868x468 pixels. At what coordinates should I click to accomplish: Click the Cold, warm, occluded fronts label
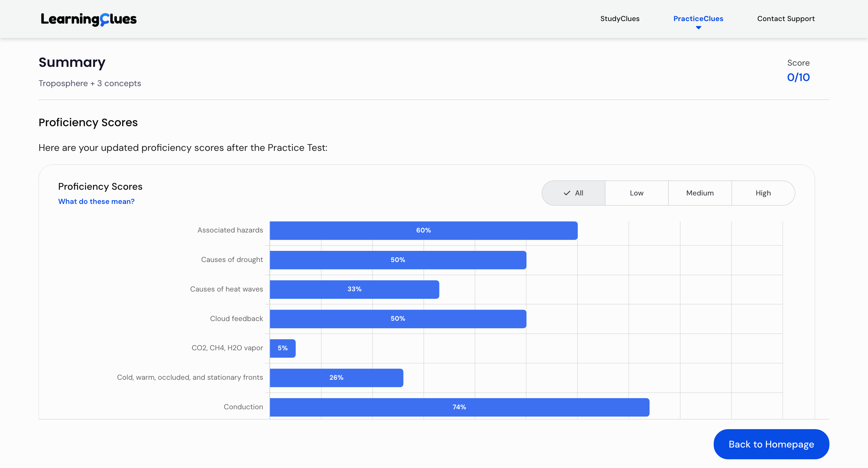(190, 377)
